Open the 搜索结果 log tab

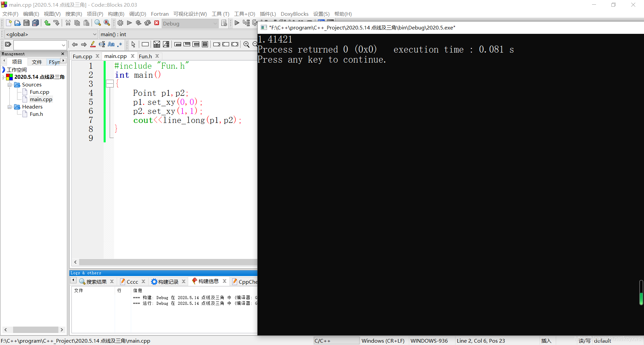96,282
